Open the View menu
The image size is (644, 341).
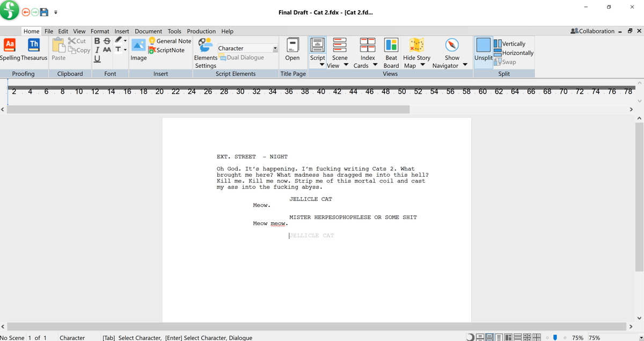tap(79, 31)
